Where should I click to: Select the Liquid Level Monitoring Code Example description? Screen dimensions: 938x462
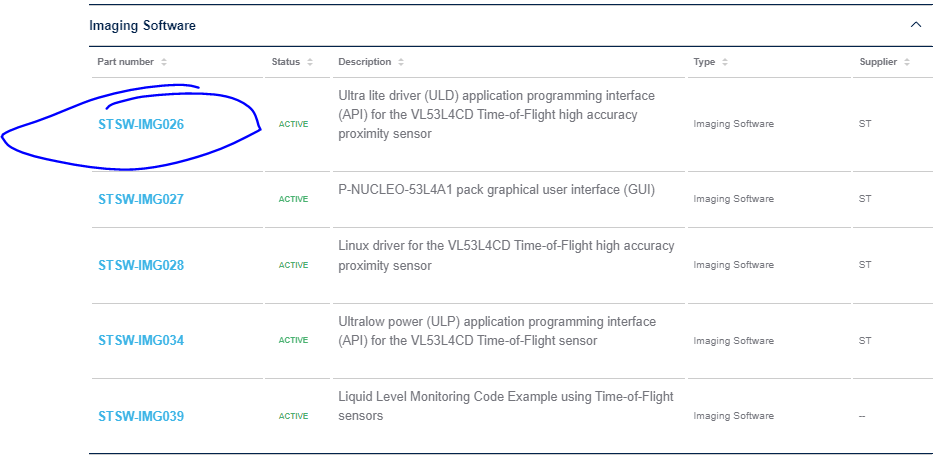(x=506, y=406)
